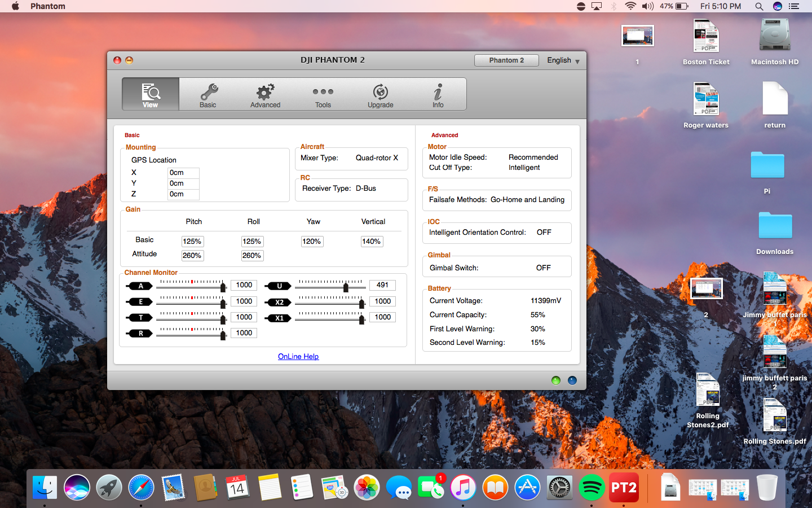This screenshot has width=812, height=508.
Task: Click the channel E label badge
Action: click(x=140, y=302)
